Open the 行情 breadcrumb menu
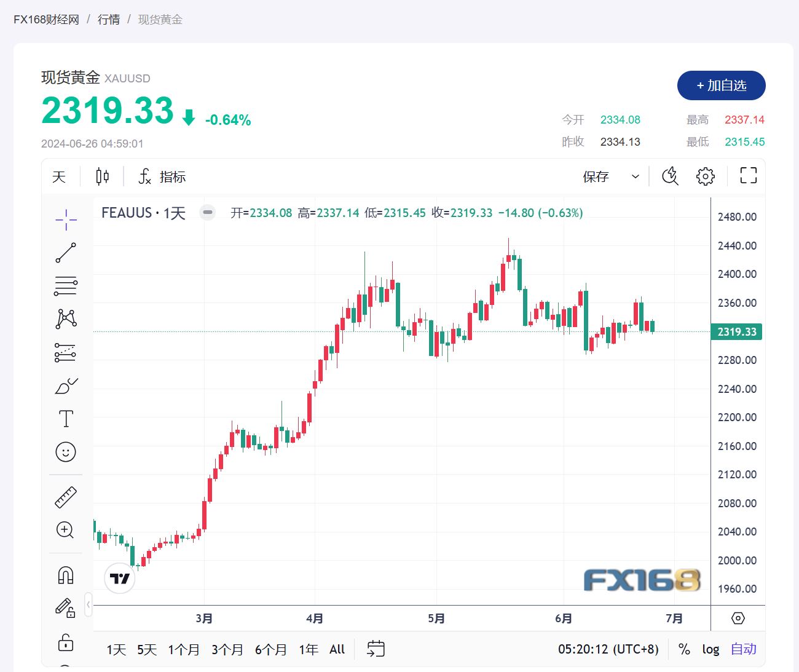The height and width of the screenshot is (672, 799). 108,19
